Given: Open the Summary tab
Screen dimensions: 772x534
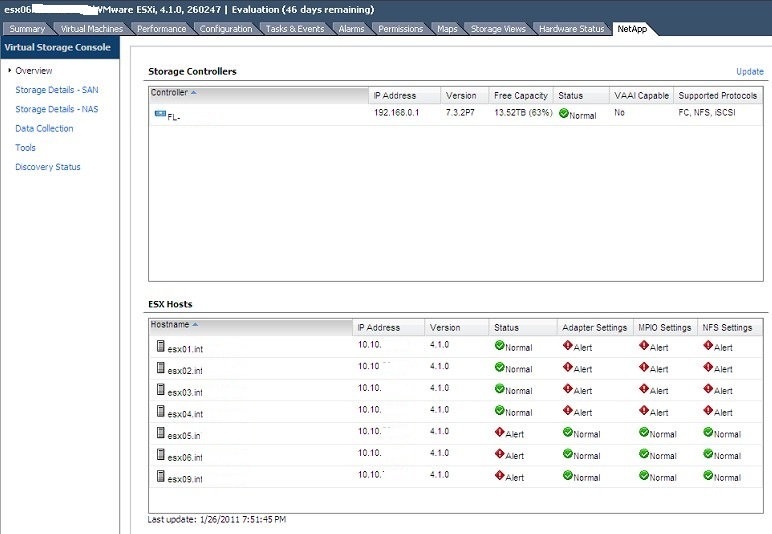Looking at the screenshot, I should 27,29.
